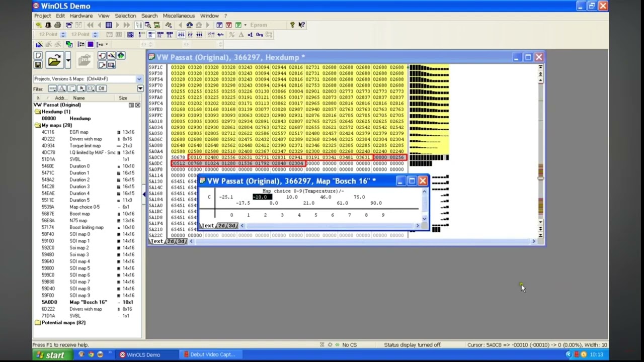Image resolution: width=644 pixels, height=362 pixels.
Task: Open the Selection menu
Action: [x=125, y=16]
